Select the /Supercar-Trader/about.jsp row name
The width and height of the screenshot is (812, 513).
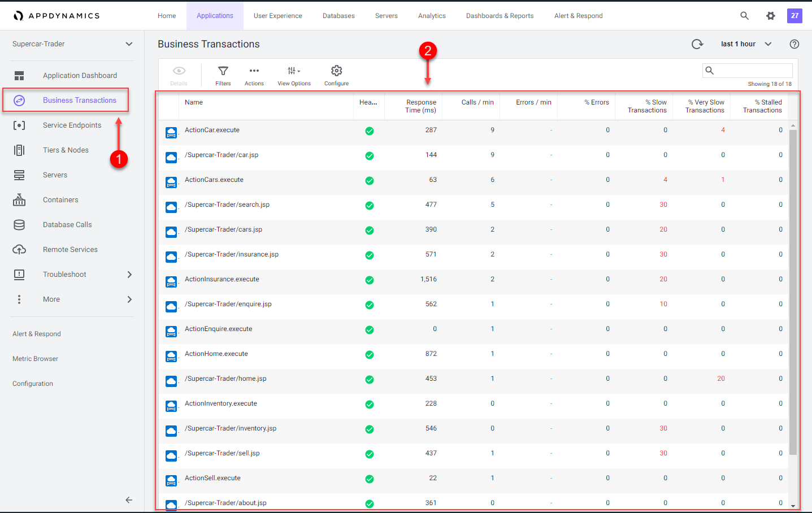[x=225, y=503]
